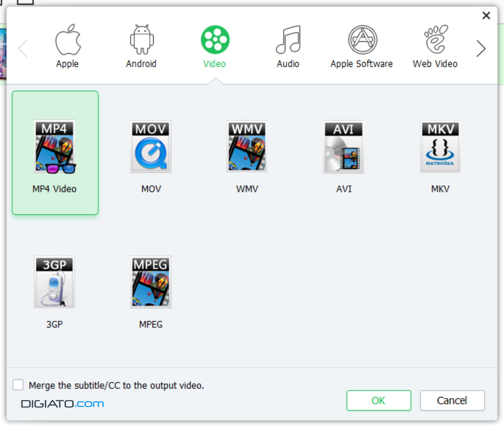Select the MP4 Video format icon
The height and width of the screenshot is (427, 504).
55,146
